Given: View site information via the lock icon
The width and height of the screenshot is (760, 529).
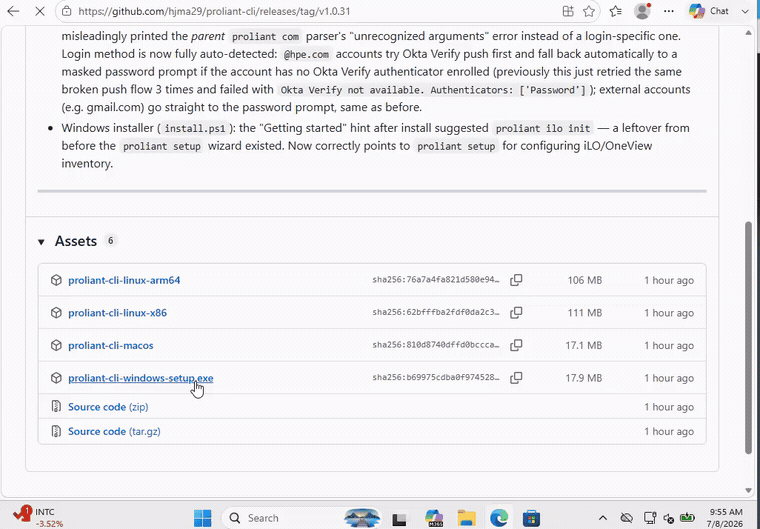Looking at the screenshot, I should 67,11.
